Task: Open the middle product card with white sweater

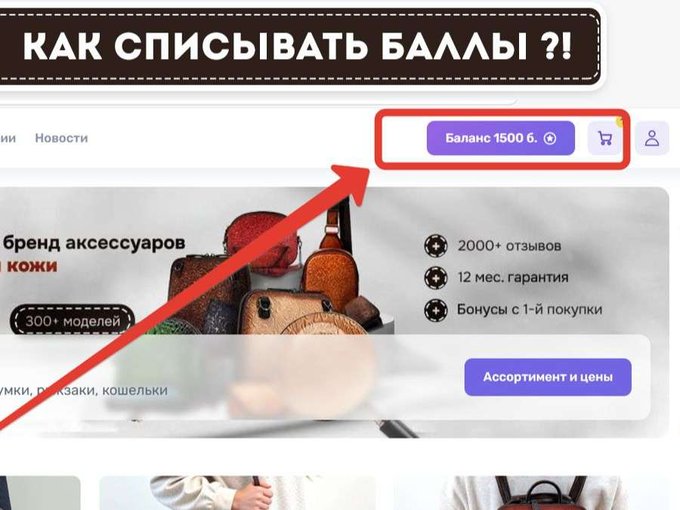Action: coord(238,493)
